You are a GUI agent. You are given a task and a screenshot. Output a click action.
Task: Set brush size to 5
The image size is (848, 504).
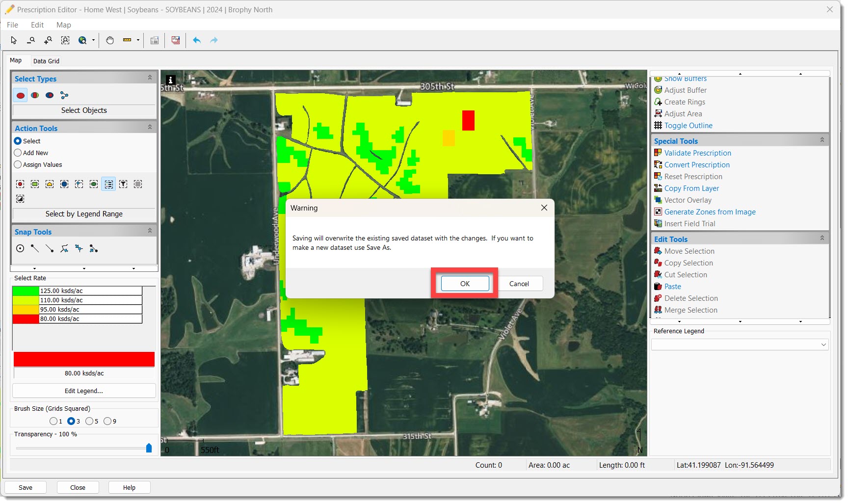pyautogui.click(x=89, y=421)
